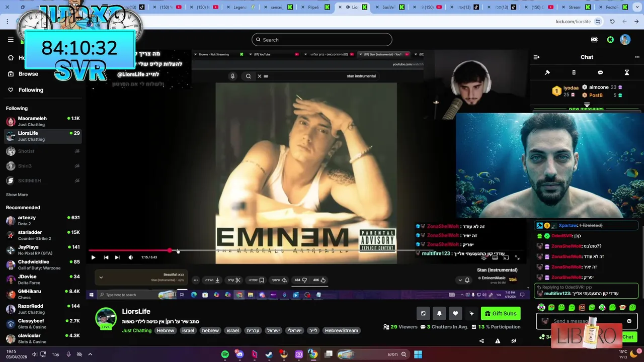Viewport: 644px width, 362px height.
Task: Open Discord from the taskbar
Action: coord(239,354)
